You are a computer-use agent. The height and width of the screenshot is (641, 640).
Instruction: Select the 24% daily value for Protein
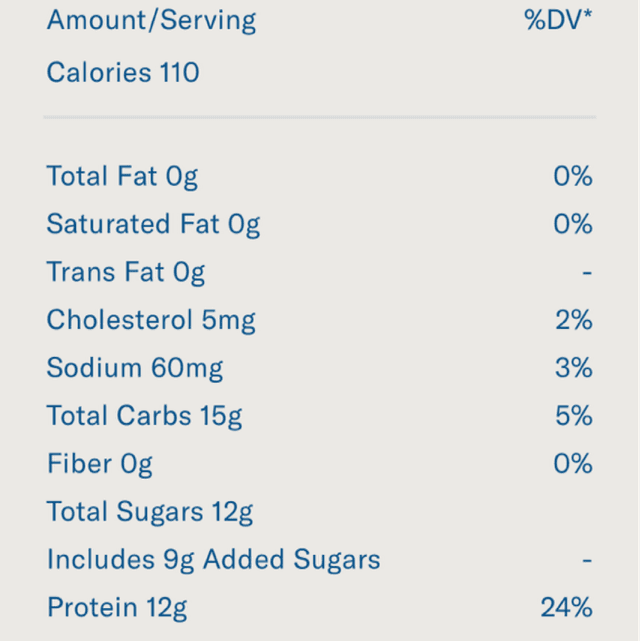567,607
